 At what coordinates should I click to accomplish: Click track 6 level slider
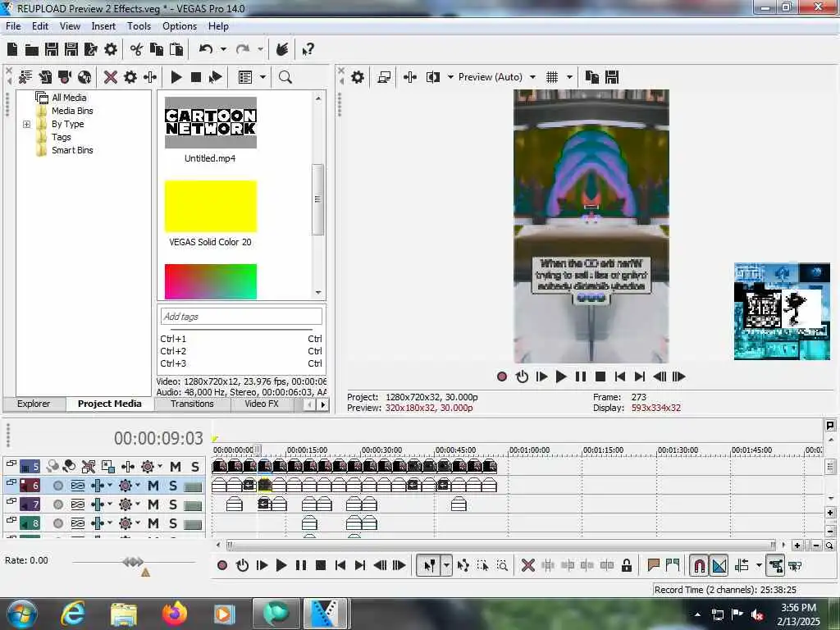click(193, 487)
